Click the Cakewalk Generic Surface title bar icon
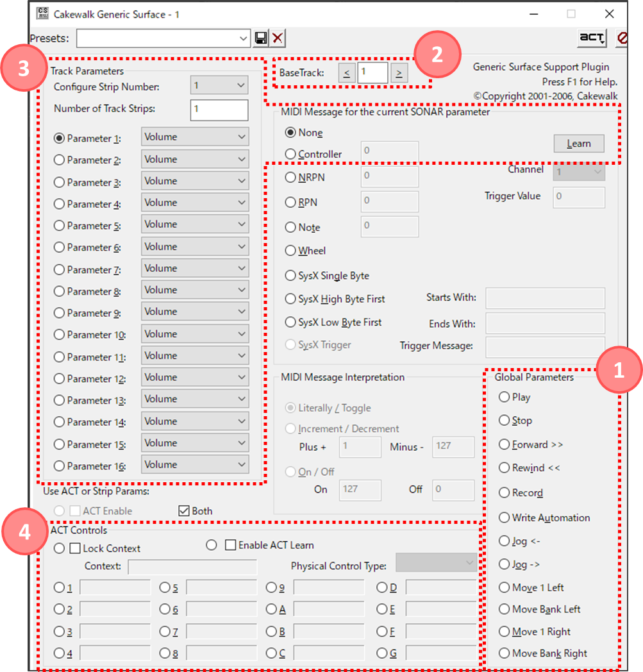This screenshot has width=643, height=672. pos(42,13)
